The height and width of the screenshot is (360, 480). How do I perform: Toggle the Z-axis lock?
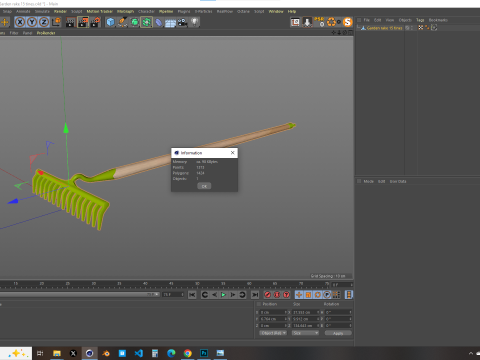point(44,22)
